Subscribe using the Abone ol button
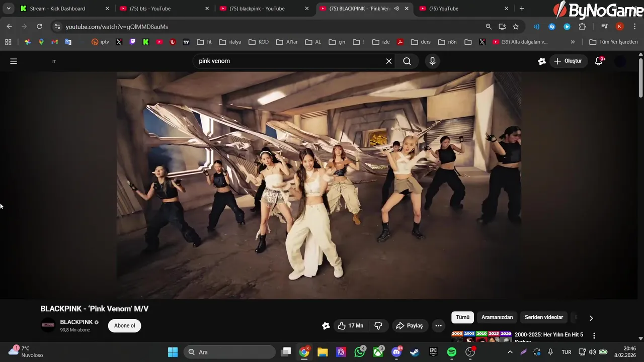 pyautogui.click(x=124, y=326)
